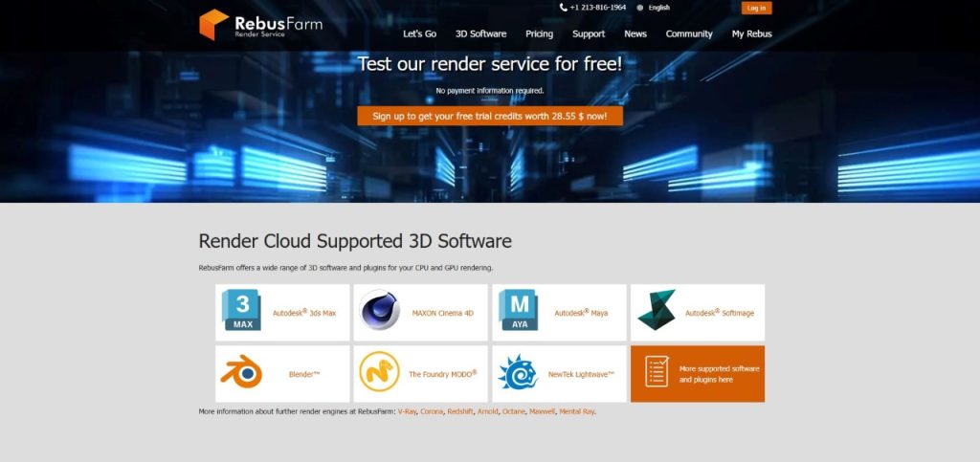Open the Autodesk 3ds Max icon

point(241,310)
